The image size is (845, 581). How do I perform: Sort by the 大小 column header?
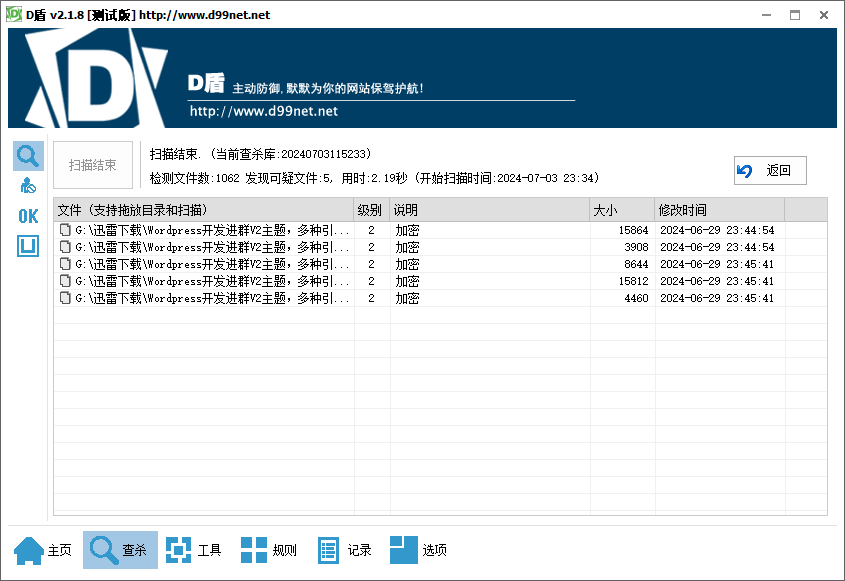pyautogui.click(x=622, y=210)
